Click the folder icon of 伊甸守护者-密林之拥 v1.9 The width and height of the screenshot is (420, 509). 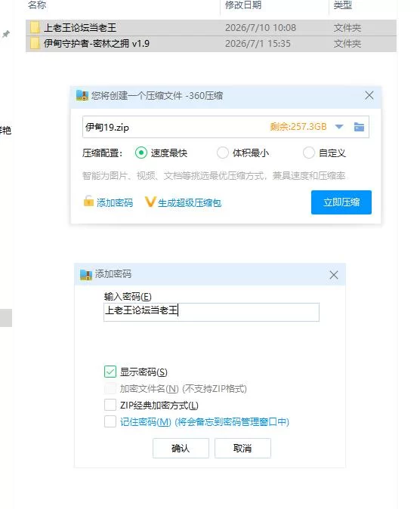click(35, 44)
